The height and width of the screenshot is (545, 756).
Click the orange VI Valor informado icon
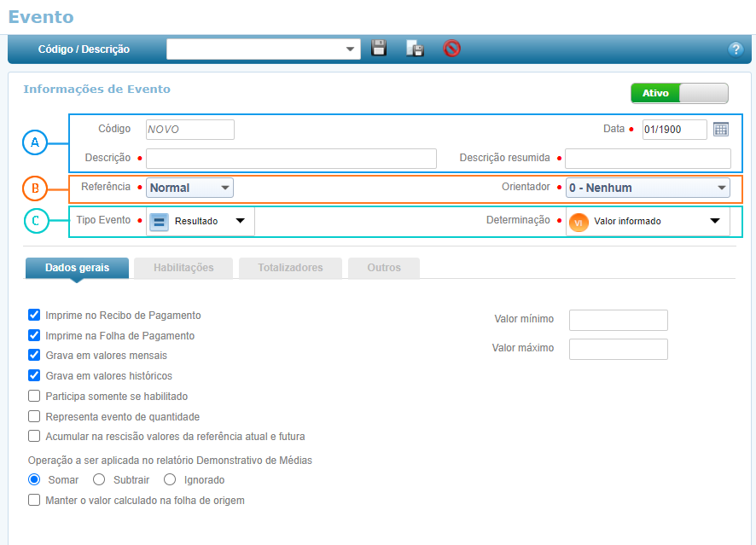click(579, 222)
